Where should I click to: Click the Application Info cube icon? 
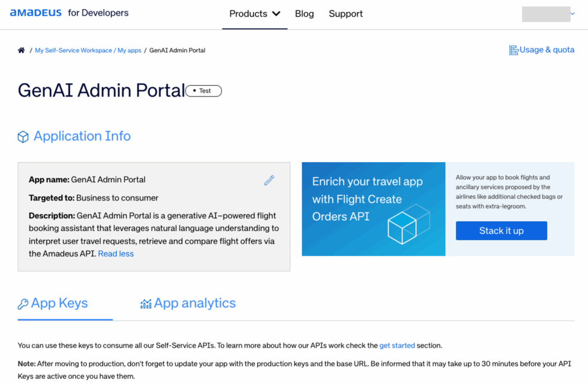tap(23, 137)
